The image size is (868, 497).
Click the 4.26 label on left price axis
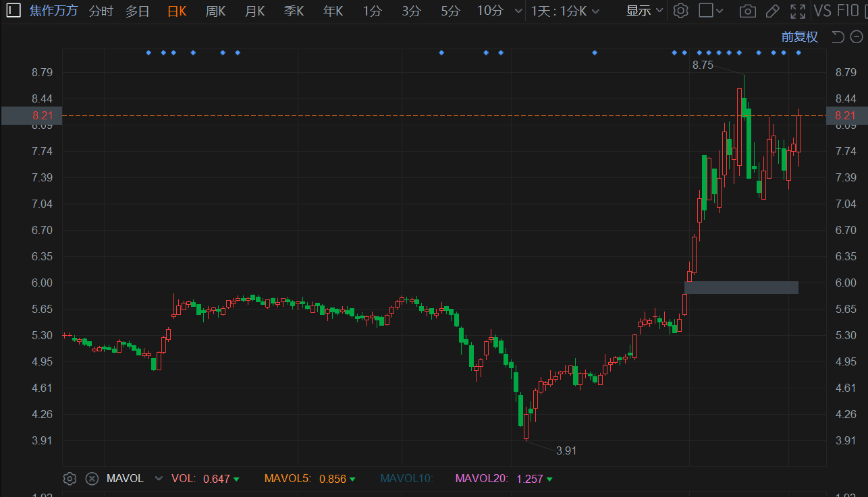point(43,414)
